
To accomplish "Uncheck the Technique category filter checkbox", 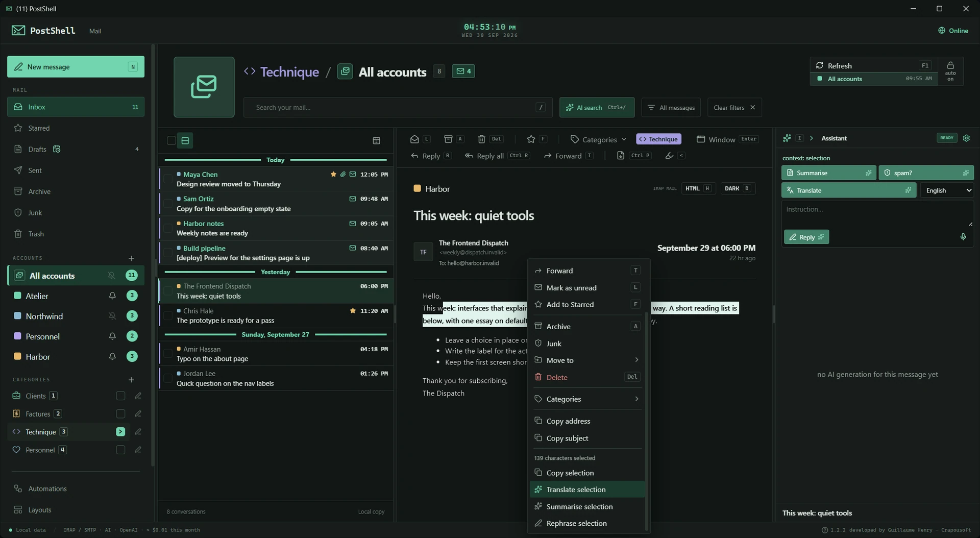I will (x=120, y=432).
